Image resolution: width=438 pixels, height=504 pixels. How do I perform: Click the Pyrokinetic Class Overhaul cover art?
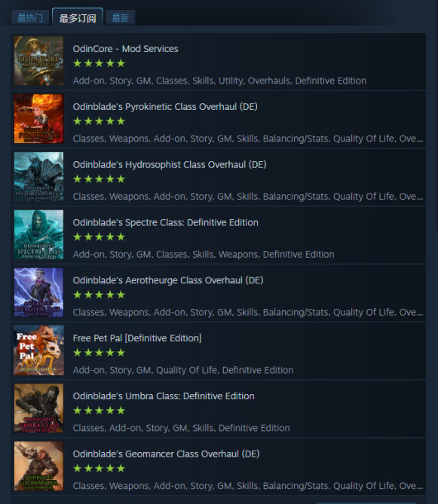click(x=39, y=118)
